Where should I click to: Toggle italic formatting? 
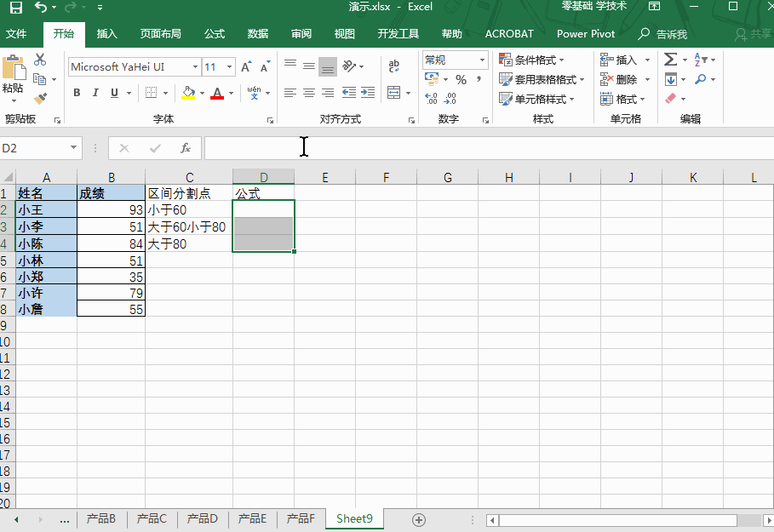point(95,93)
